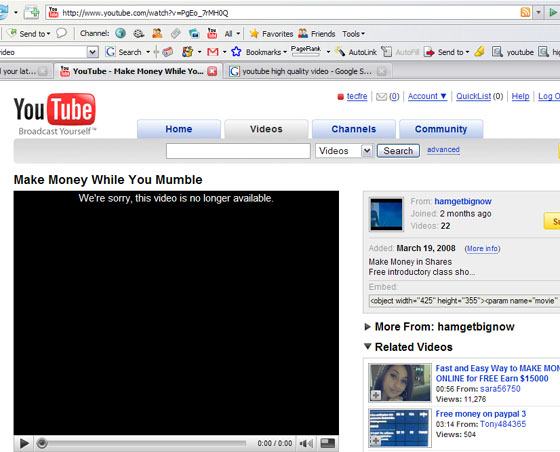Open Google toolbar Send to menu
The image size is (560, 452).
pos(446,52)
